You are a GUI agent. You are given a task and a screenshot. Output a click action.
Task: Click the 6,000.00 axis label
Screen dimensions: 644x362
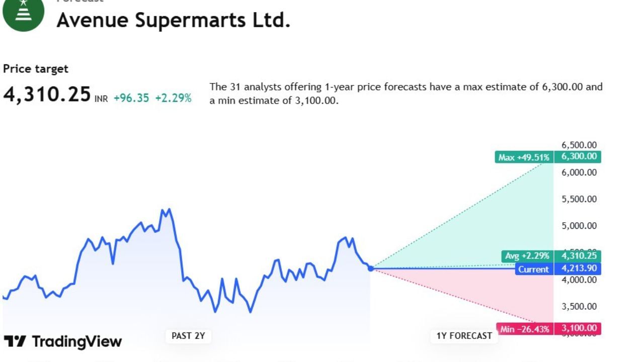click(579, 172)
